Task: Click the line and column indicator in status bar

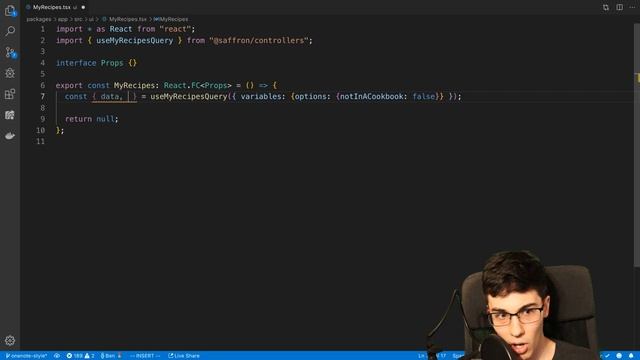Action: [432, 356]
